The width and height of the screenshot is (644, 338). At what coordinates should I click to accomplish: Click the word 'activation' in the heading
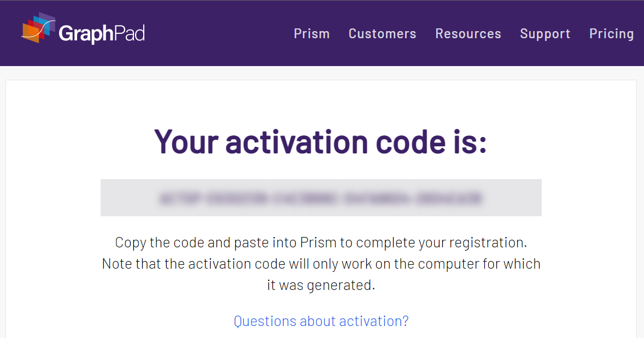[296, 141]
